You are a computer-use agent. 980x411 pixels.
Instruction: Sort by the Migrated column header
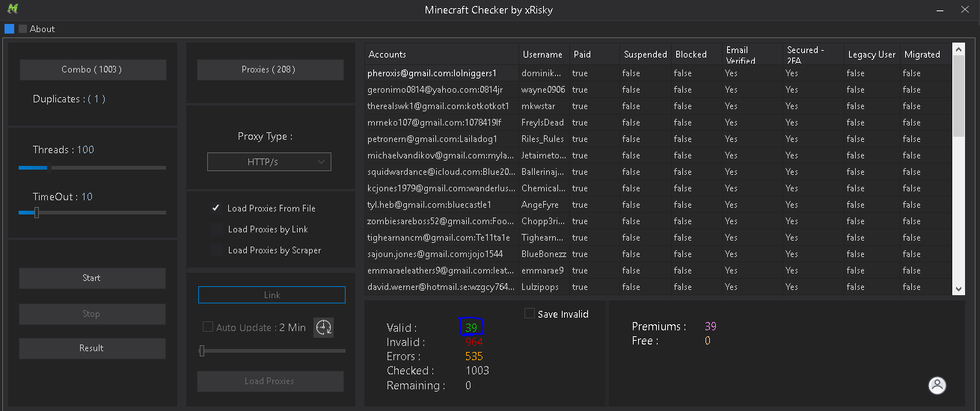(x=926, y=55)
